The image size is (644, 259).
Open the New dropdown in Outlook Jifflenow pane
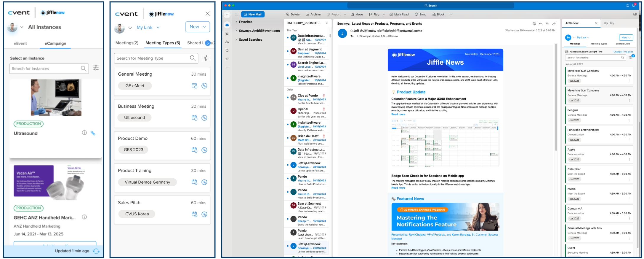click(x=626, y=37)
